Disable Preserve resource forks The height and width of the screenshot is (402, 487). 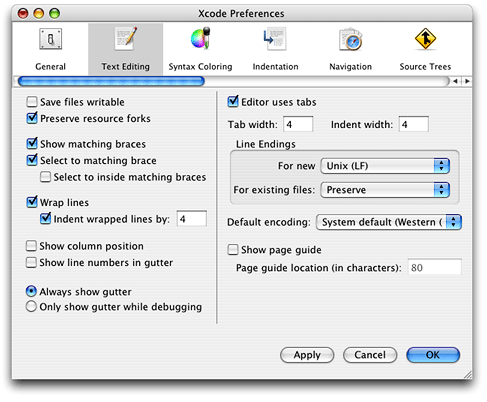click(32, 118)
